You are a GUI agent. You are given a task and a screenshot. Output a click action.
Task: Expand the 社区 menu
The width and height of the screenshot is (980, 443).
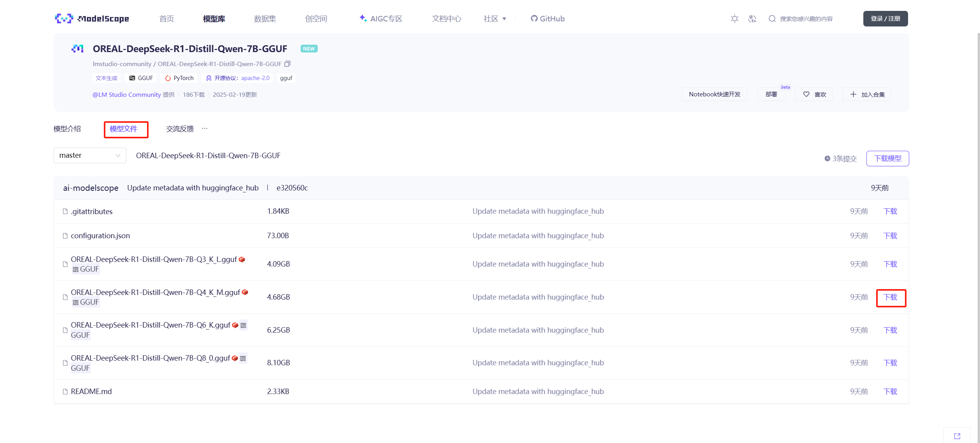[495, 19]
